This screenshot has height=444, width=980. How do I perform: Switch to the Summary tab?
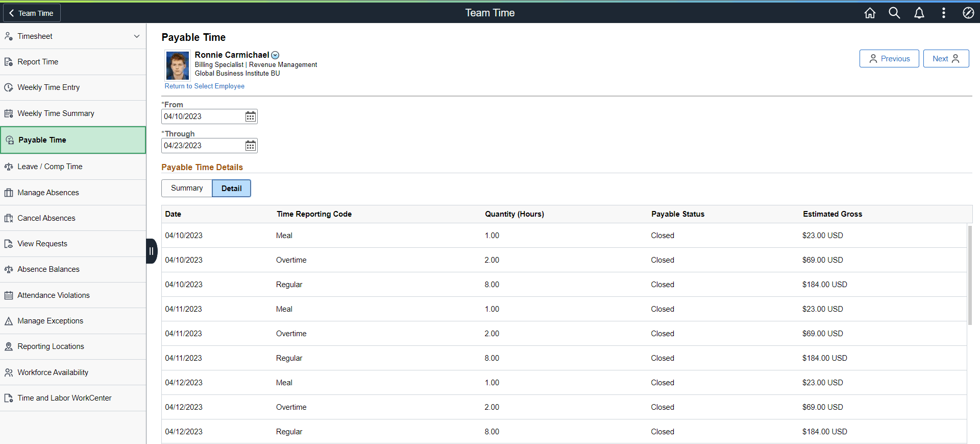pos(187,188)
